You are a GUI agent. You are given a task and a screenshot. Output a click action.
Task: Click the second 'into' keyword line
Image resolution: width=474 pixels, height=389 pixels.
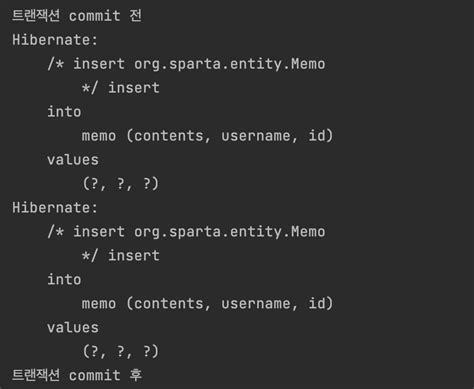(64, 279)
